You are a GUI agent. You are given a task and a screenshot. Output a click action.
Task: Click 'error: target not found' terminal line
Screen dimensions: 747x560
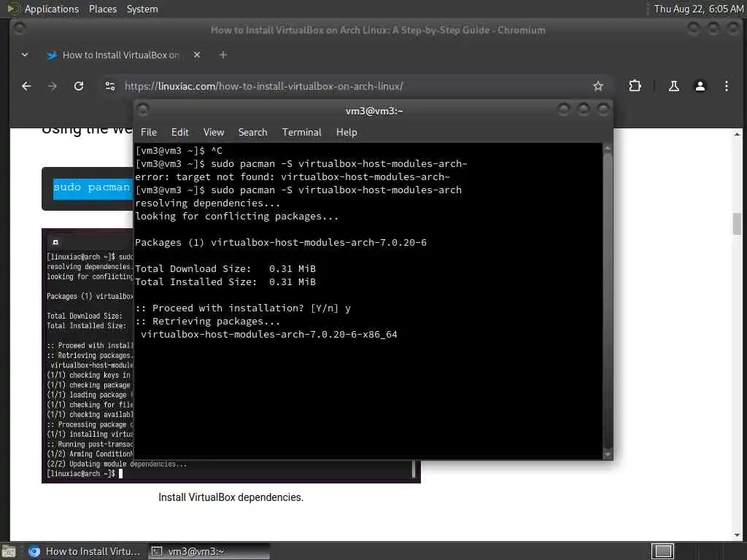tap(292, 176)
